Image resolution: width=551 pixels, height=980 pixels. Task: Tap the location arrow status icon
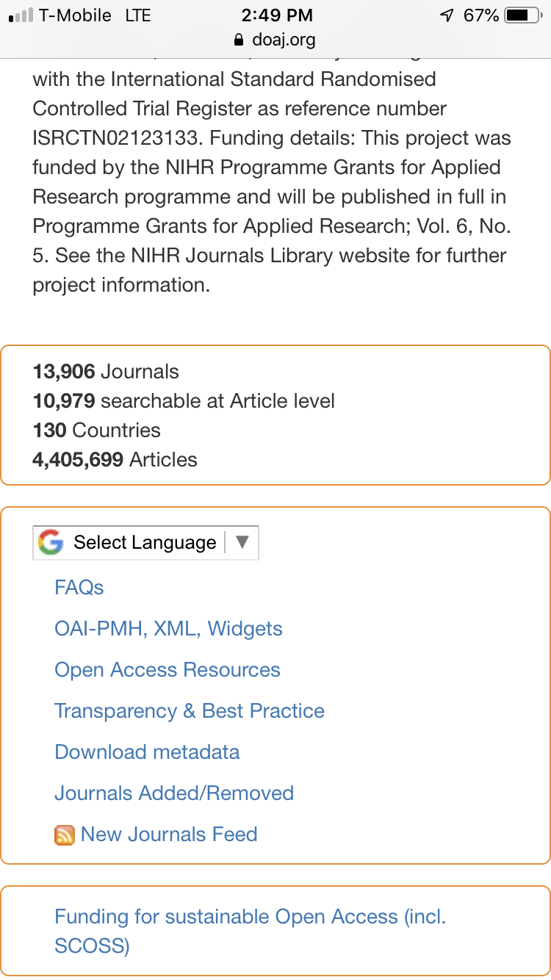pyautogui.click(x=446, y=15)
